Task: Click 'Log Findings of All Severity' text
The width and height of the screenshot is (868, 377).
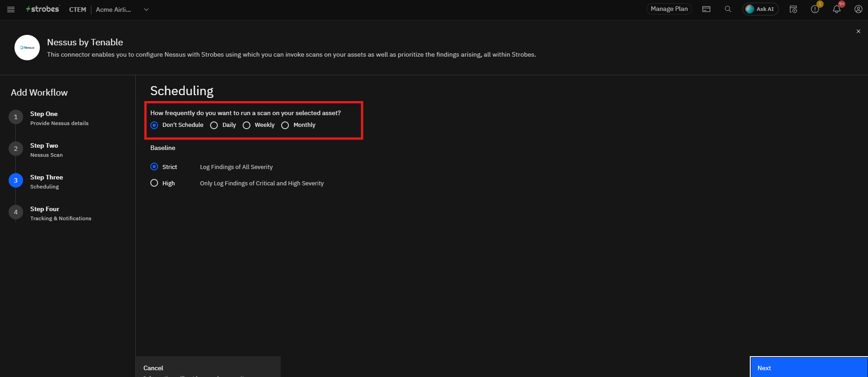Action: (236, 167)
